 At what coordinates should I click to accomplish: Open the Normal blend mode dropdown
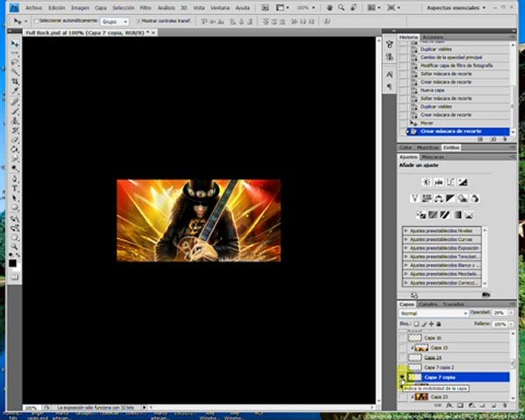[x=433, y=313]
